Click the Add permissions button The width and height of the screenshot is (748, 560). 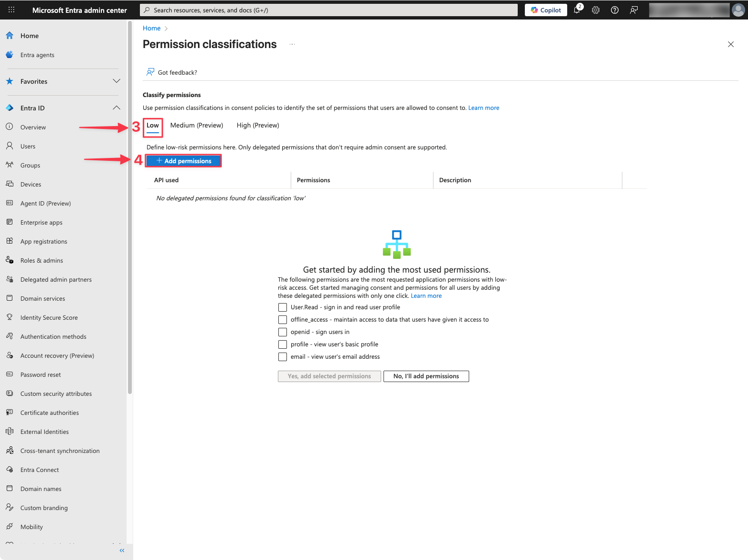[184, 161]
